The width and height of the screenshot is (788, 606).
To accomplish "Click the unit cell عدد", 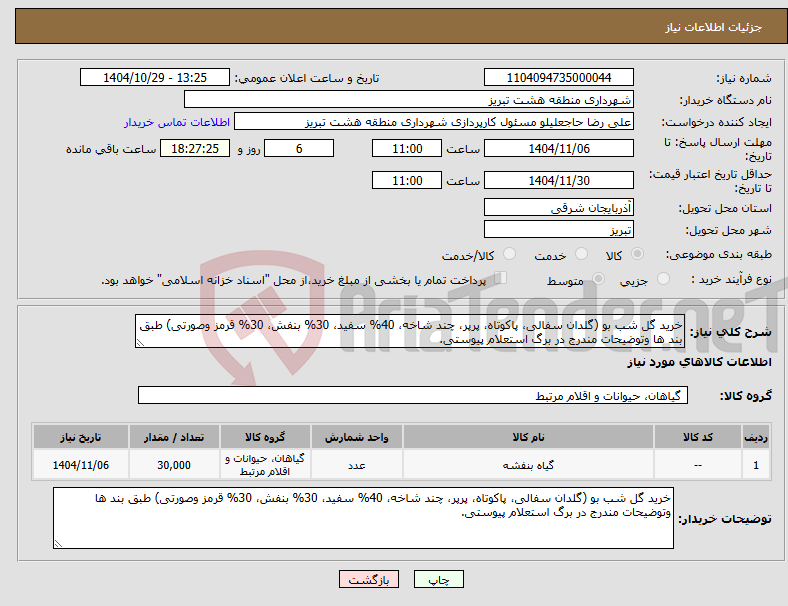I will [356, 465].
